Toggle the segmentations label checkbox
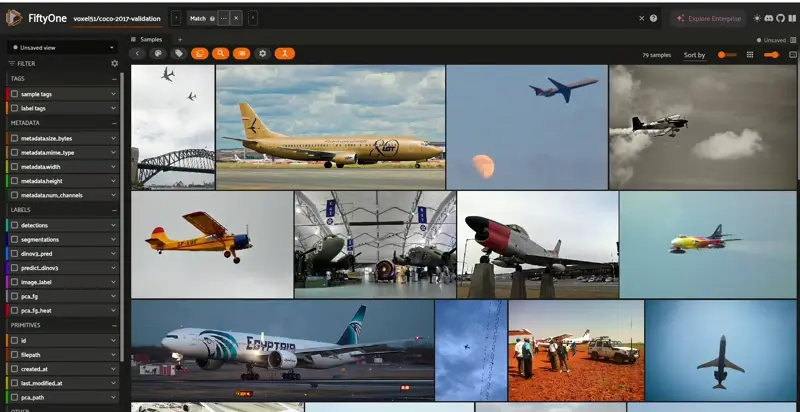This screenshot has width=800, height=412. click(x=15, y=239)
